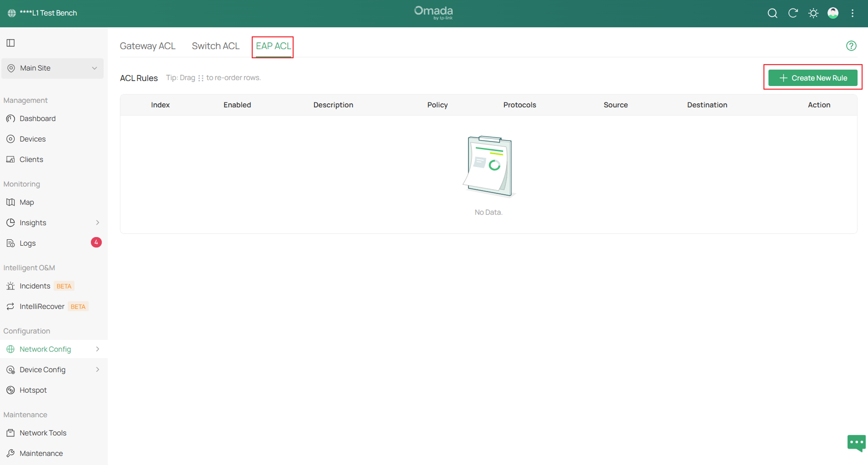Open the Hotspot configuration page

(x=33, y=390)
